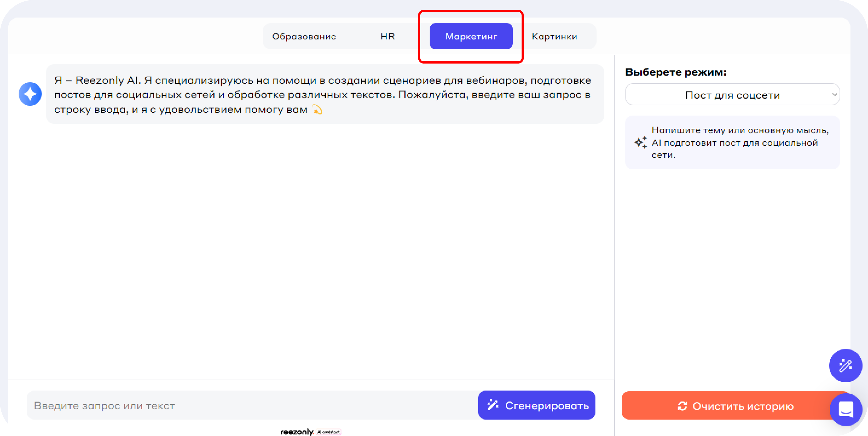Click the hint text about social post
The image size is (868, 436).
click(x=740, y=142)
